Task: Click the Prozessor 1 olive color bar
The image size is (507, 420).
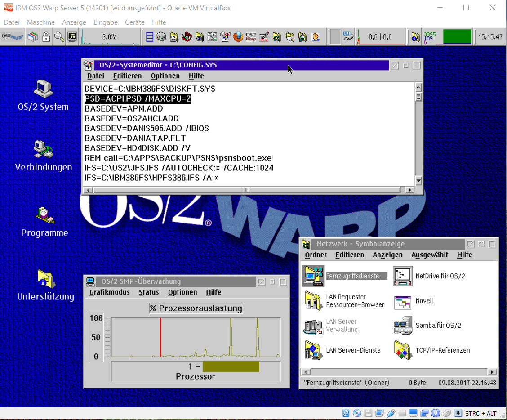Action: pos(231,366)
